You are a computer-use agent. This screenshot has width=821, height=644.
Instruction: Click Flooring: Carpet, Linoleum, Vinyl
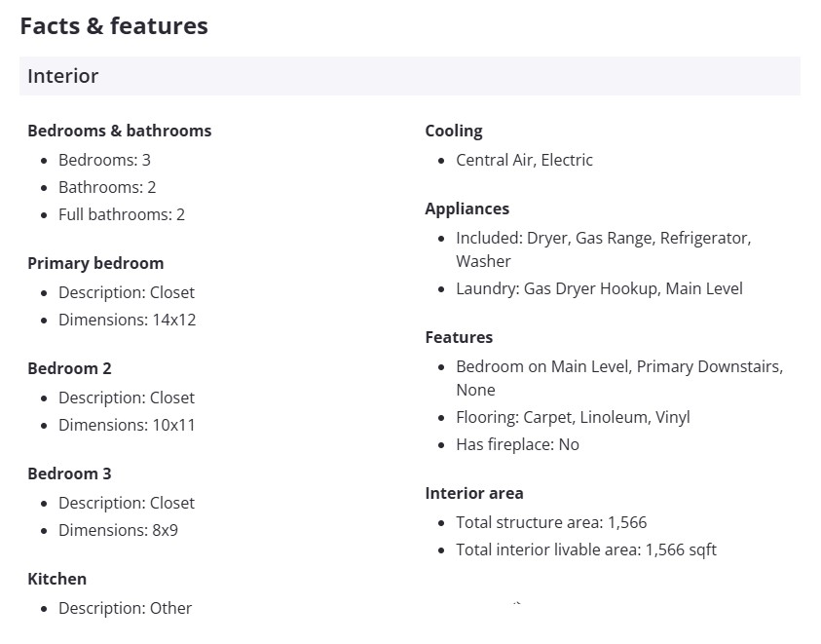coord(573,417)
